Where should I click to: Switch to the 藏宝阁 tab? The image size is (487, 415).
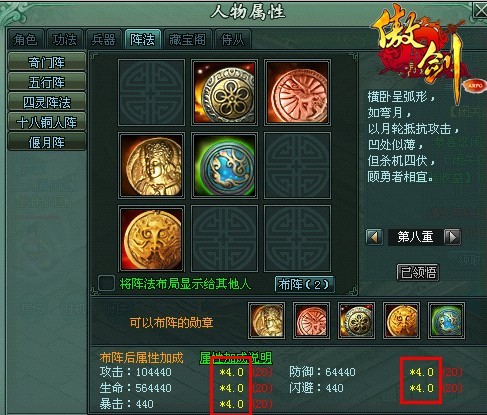(187, 40)
